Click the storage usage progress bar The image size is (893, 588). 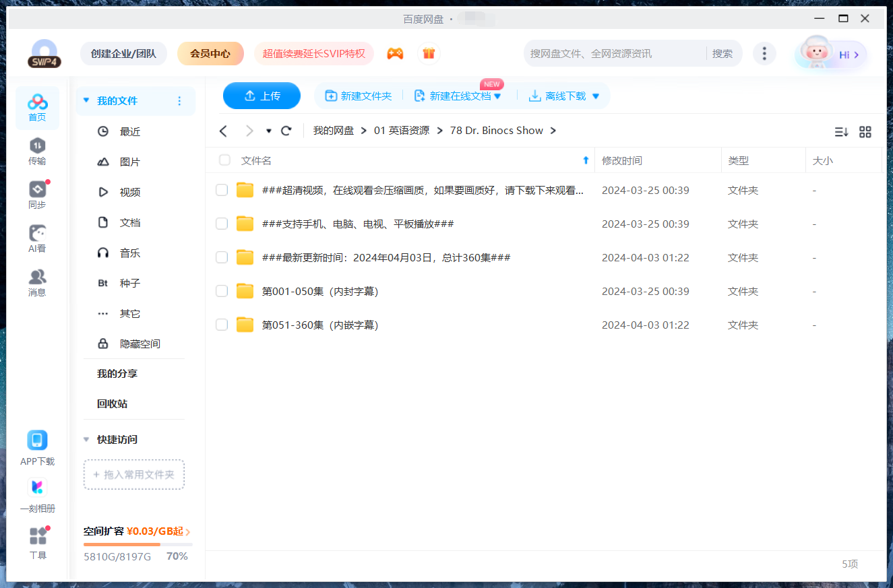point(137,544)
